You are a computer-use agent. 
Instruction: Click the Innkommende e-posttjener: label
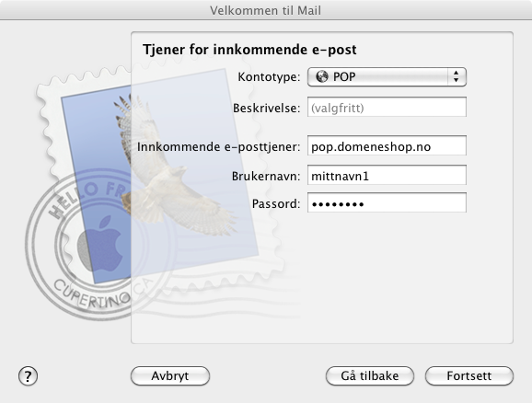[219, 147]
